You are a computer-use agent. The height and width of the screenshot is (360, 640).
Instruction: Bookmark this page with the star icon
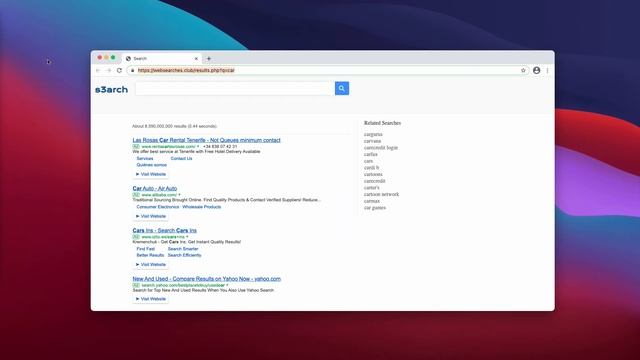(x=523, y=70)
